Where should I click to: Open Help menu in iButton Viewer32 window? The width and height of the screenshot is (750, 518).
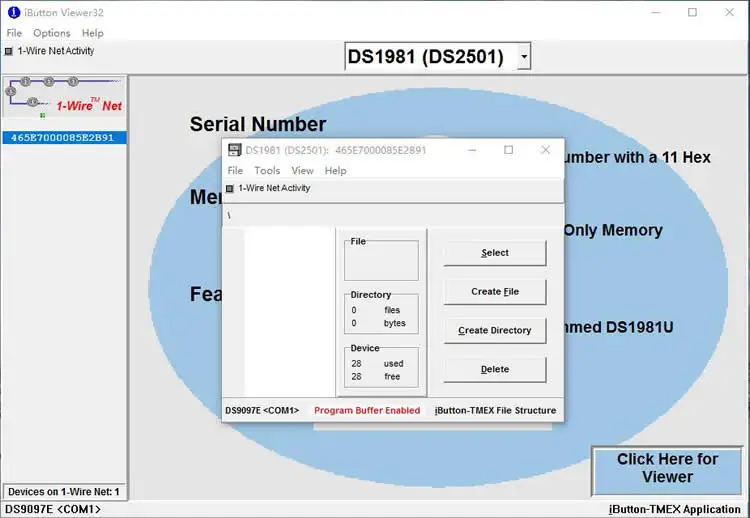point(92,33)
